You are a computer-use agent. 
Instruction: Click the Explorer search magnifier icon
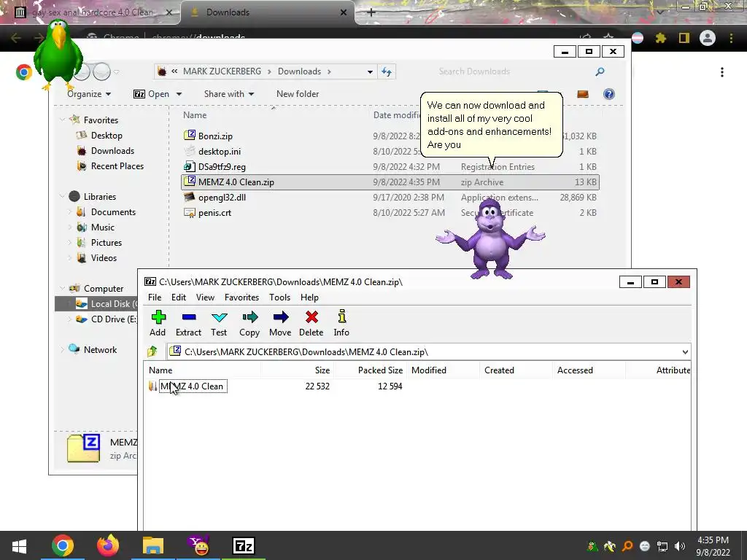point(600,71)
